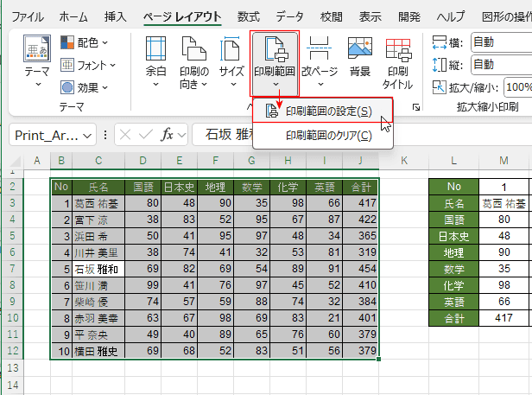This screenshot has height=395, width=532.
Task: Click the formula bar options dots
Action: pos(105,135)
